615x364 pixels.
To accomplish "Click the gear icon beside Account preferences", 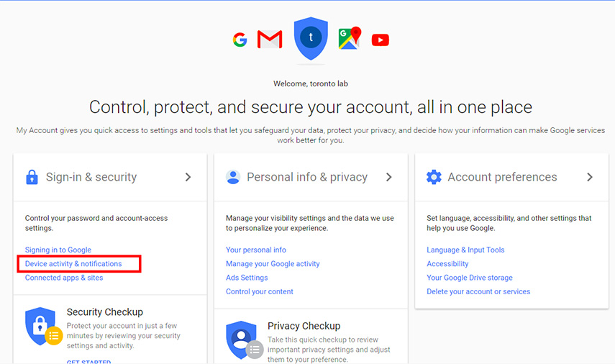I will [434, 177].
